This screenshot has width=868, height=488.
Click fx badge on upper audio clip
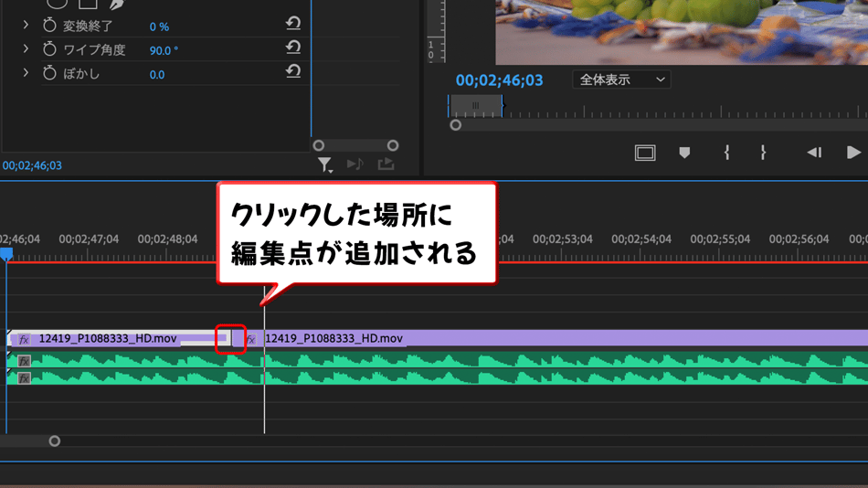click(24, 361)
